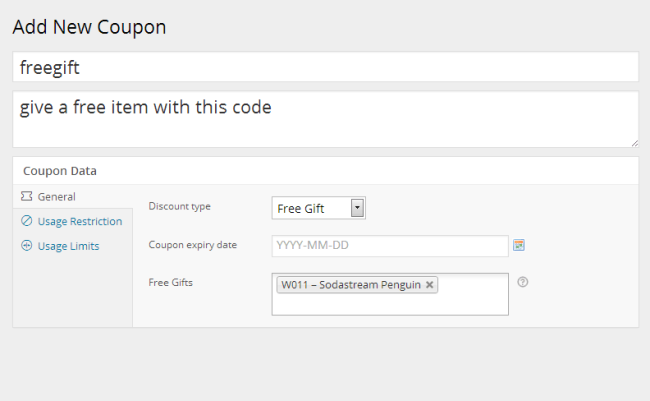650x401 pixels.
Task: Remove the W011 Sodastream Penguin gift tag
Action: (x=430, y=285)
